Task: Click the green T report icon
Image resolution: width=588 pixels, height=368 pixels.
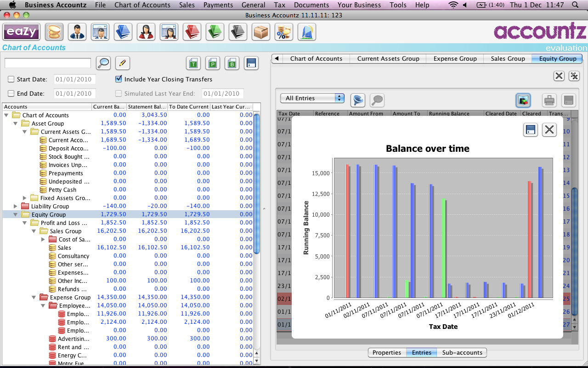Action: (193, 63)
